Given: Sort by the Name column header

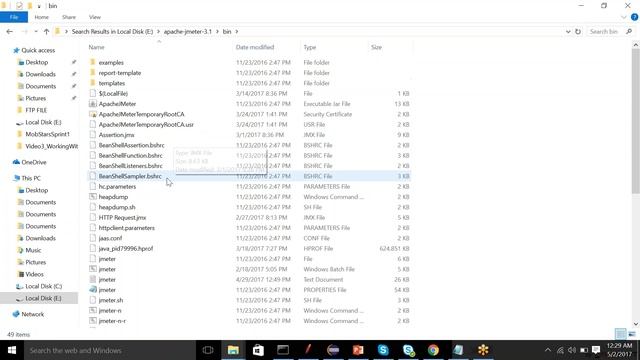Looking at the screenshot, I should (97, 47).
